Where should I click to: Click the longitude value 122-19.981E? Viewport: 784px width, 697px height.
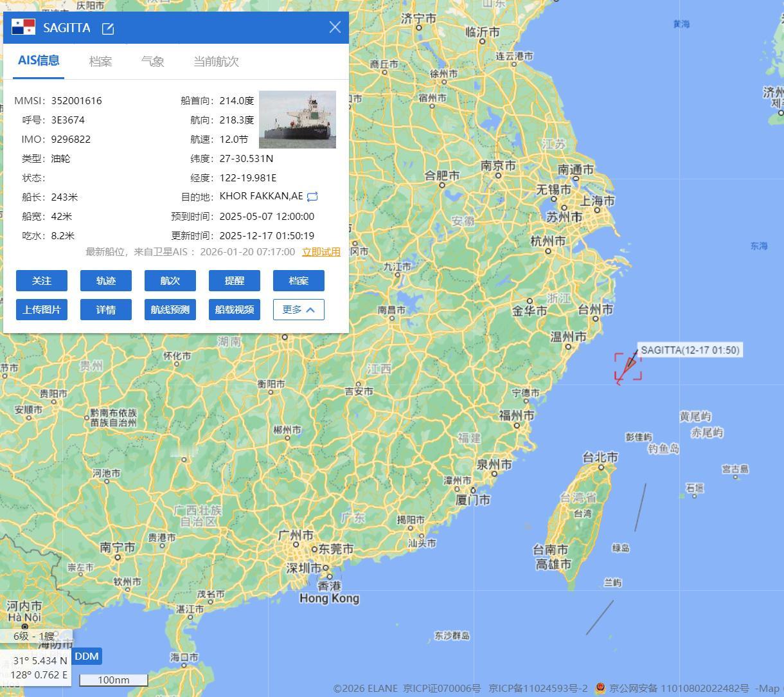[248, 178]
